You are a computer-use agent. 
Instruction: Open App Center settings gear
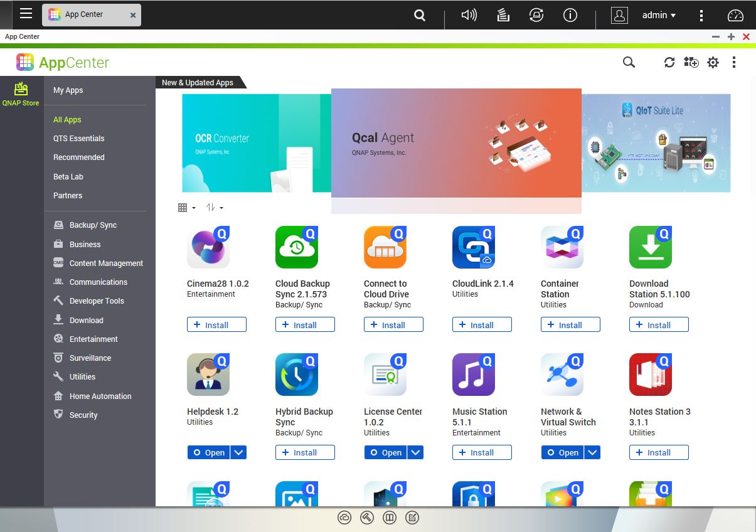[x=713, y=62]
